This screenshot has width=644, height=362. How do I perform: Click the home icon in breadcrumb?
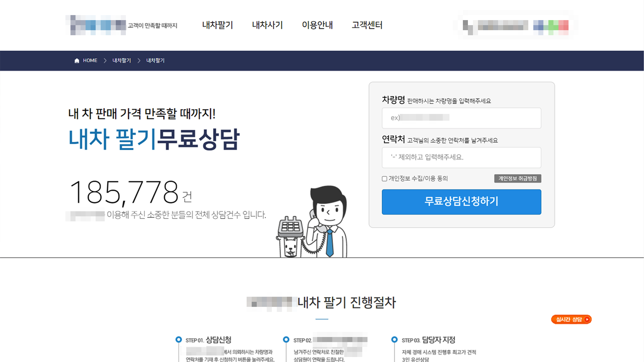point(77,61)
